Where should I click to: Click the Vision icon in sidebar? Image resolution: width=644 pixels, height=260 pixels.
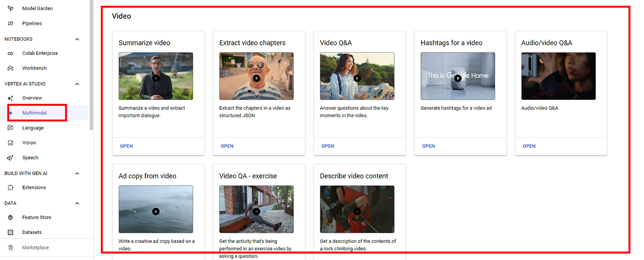pos(11,143)
